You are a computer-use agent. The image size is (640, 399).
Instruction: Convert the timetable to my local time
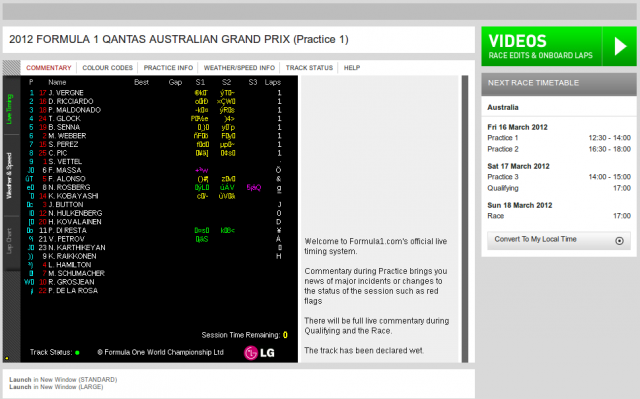(x=559, y=240)
